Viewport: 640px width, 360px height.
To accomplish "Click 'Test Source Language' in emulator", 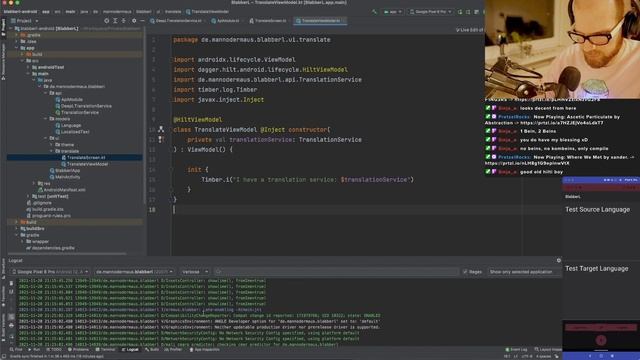I will coord(597,209).
